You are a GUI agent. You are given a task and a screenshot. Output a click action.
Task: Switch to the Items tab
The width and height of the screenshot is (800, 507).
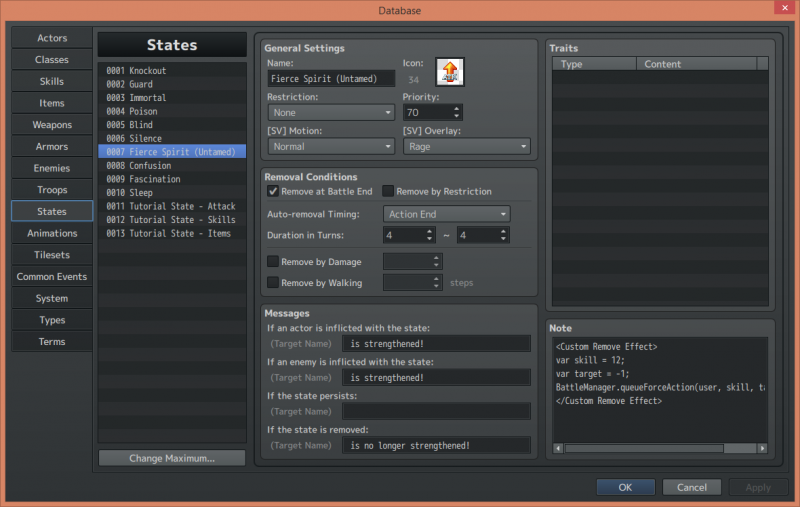tap(52, 103)
